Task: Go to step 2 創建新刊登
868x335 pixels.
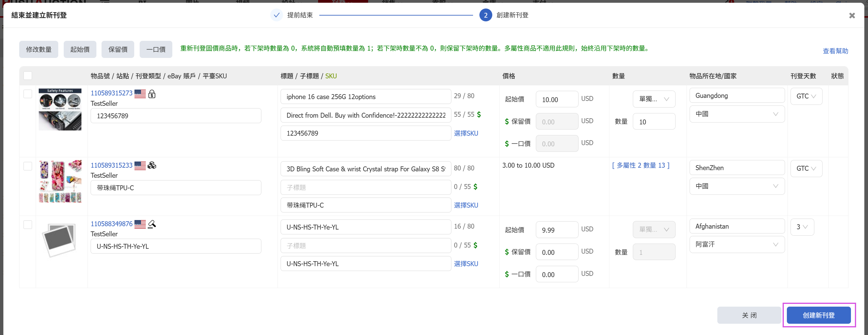Action: (486, 15)
